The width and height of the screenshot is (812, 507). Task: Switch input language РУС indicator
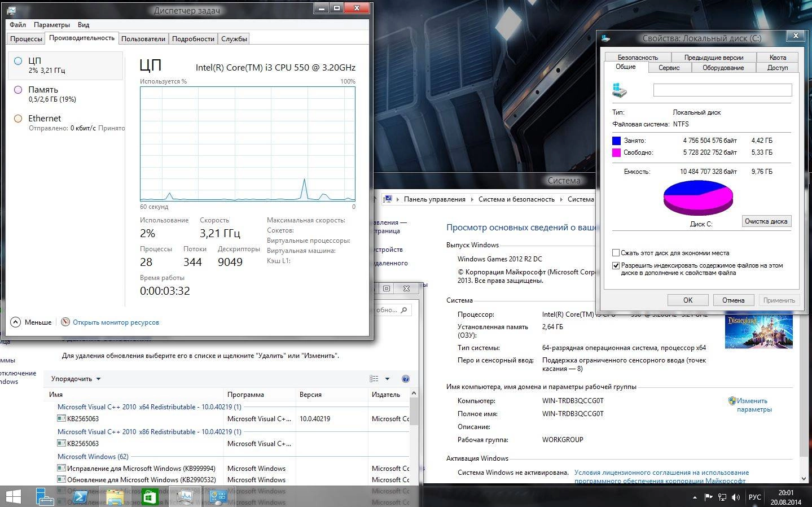pyautogui.click(x=754, y=497)
